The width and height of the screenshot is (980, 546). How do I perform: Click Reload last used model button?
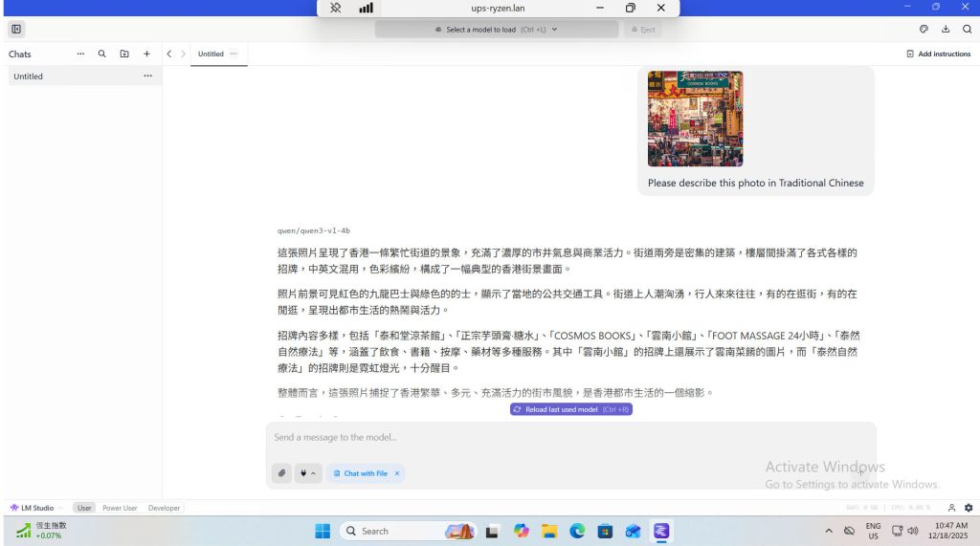tap(570, 409)
